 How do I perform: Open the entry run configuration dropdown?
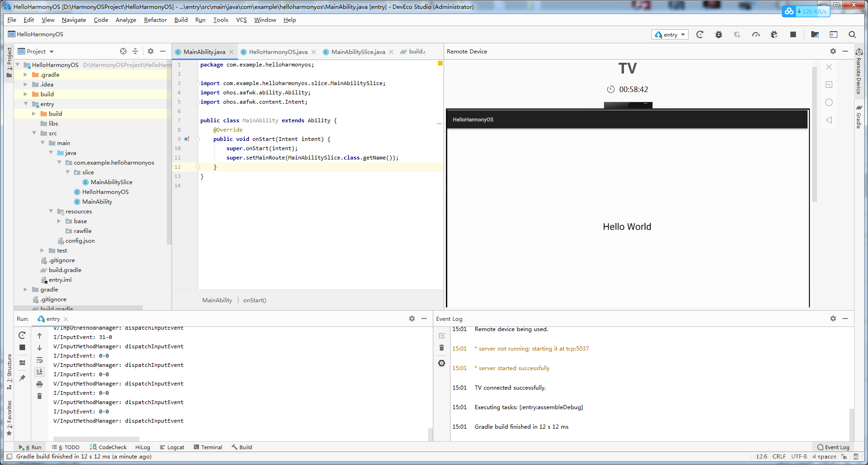point(670,34)
